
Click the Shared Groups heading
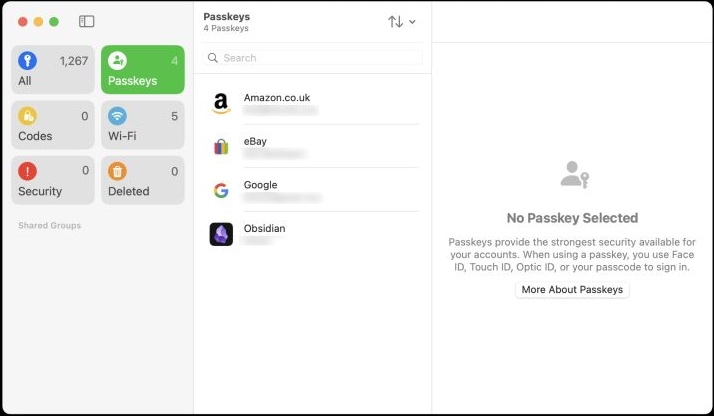49,225
